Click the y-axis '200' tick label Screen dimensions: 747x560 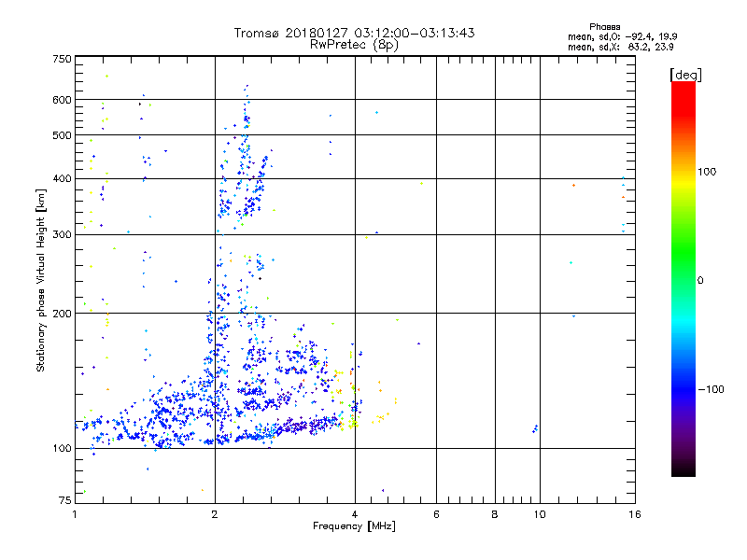coord(62,314)
